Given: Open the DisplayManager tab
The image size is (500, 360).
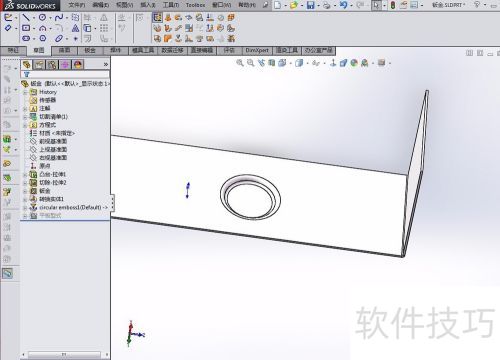Looking at the screenshot, I should pos(78,64).
